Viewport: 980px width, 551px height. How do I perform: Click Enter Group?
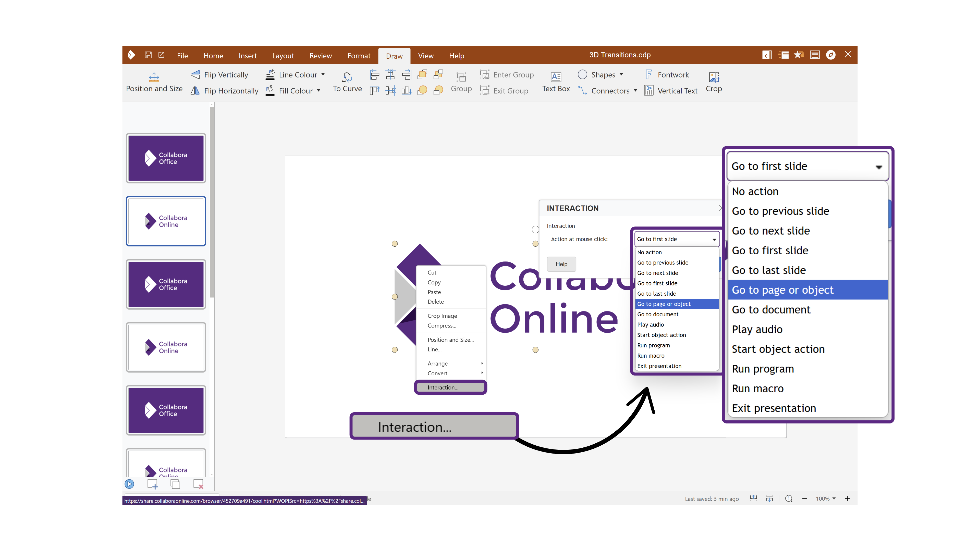[507, 74]
